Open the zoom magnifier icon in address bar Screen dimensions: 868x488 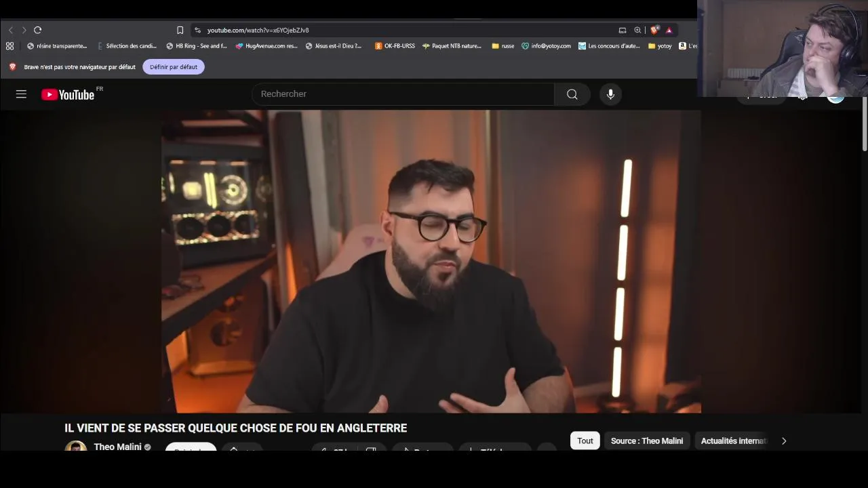[637, 30]
